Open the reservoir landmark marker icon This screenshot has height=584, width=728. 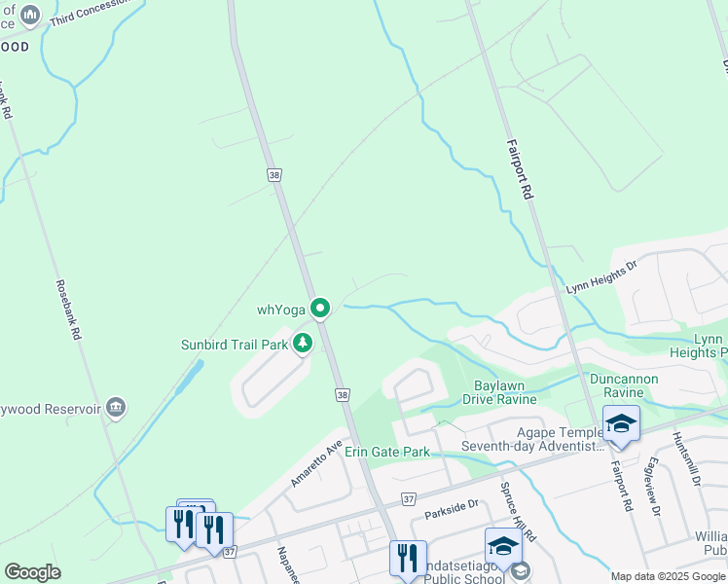[116, 408]
